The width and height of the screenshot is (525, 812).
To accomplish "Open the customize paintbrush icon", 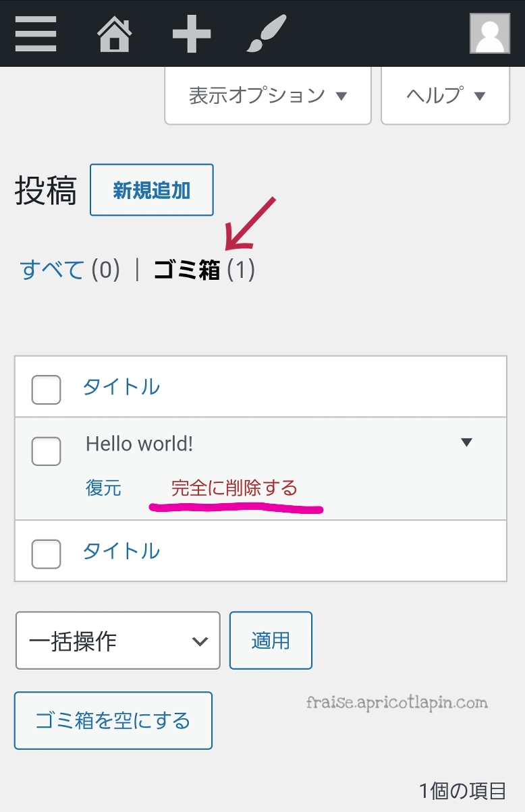I will pyautogui.click(x=267, y=34).
